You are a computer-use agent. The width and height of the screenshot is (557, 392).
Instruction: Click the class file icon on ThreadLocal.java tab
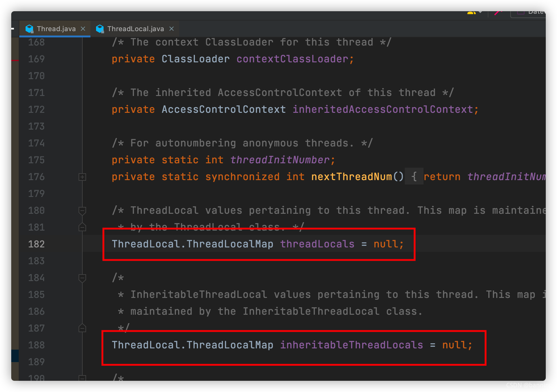click(100, 29)
